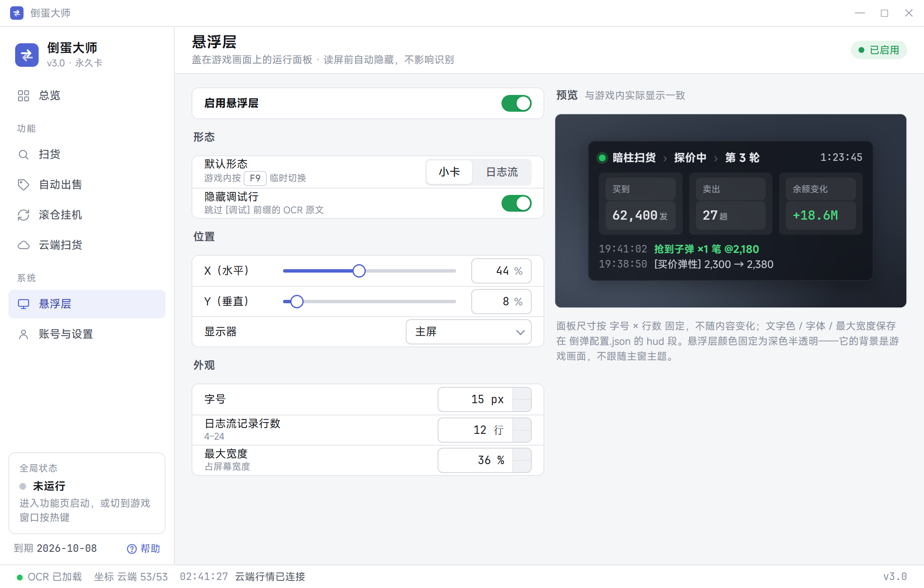This screenshot has width=924, height=588.
Task: Open the 滚仓挂机 page
Action: click(87, 215)
